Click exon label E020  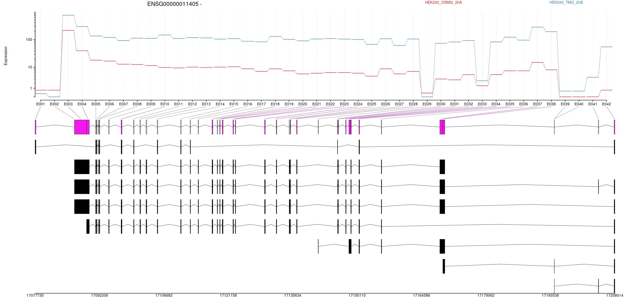point(303,104)
